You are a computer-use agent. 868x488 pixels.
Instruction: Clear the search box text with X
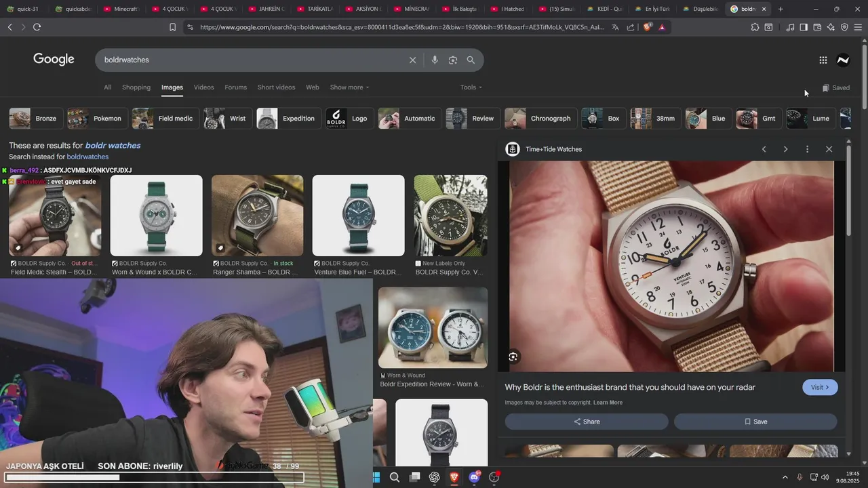tap(412, 60)
